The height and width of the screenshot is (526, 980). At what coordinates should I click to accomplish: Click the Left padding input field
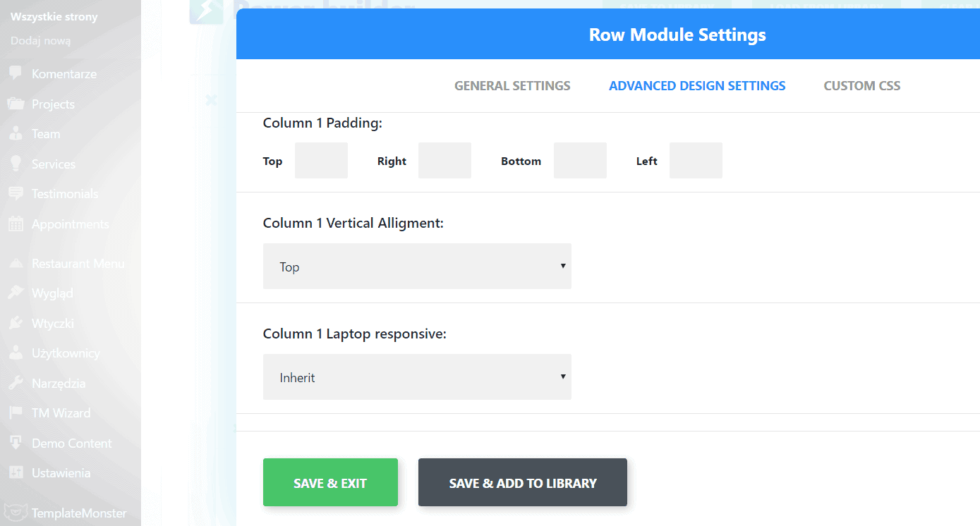click(x=696, y=161)
